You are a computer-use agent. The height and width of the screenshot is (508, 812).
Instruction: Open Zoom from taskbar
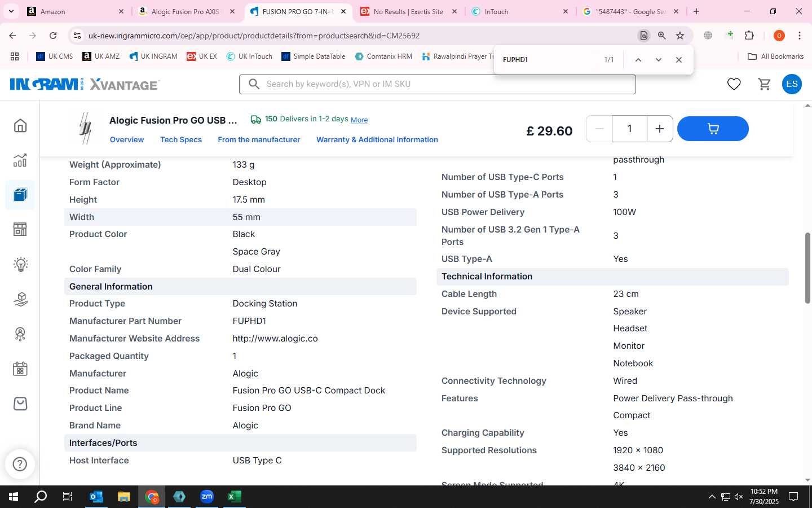206,497
